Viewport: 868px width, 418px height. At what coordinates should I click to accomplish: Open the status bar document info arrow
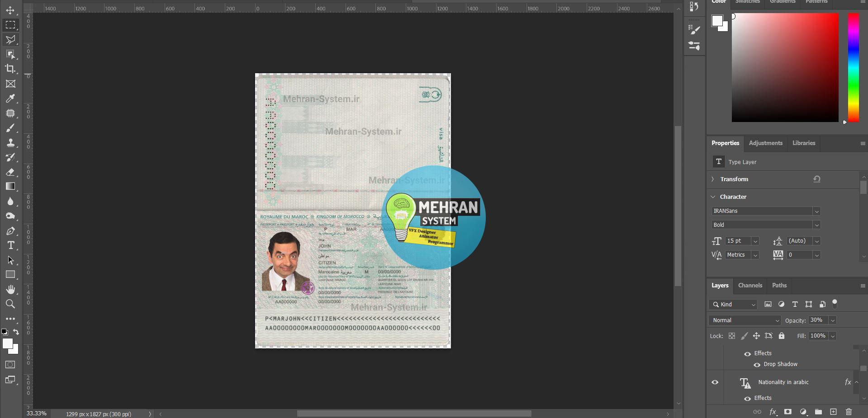coord(150,414)
